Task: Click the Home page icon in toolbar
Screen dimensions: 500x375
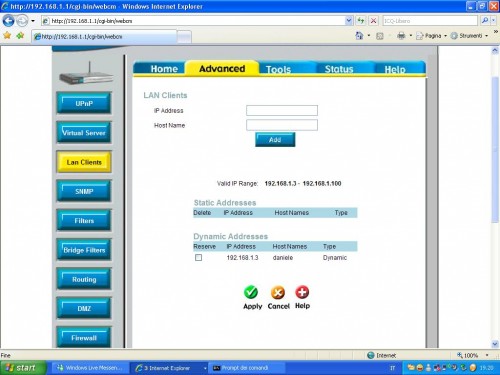Action: tap(359, 36)
